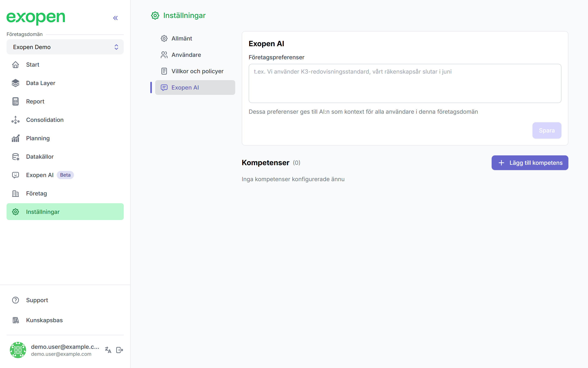Screen dimensions: 588x368
Task: Click the Planning chart icon
Action: point(16,138)
